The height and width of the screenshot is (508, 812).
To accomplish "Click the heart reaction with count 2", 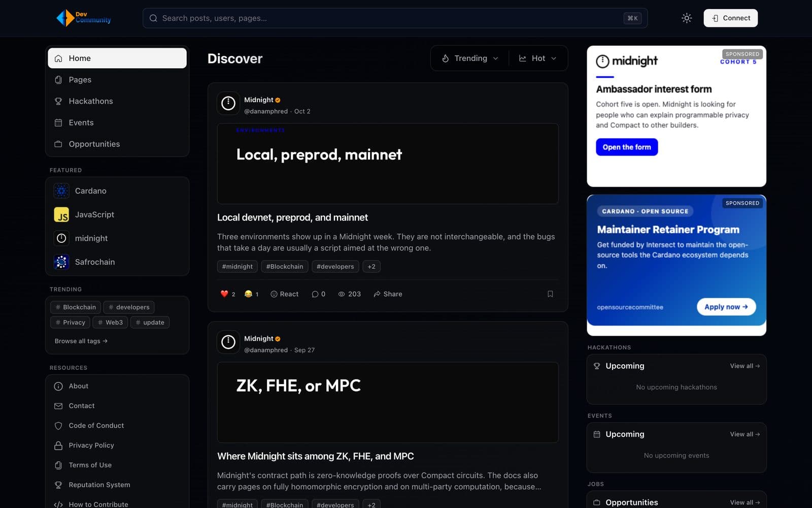I will tap(228, 294).
